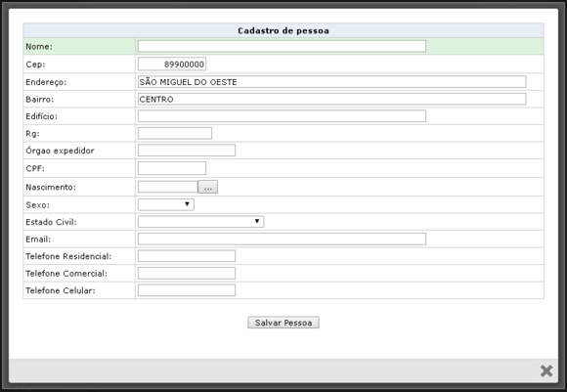Viewport: 567px width, 392px height.
Task: Click the Email input field
Action: pyautogui.click(x=282, y=239)
